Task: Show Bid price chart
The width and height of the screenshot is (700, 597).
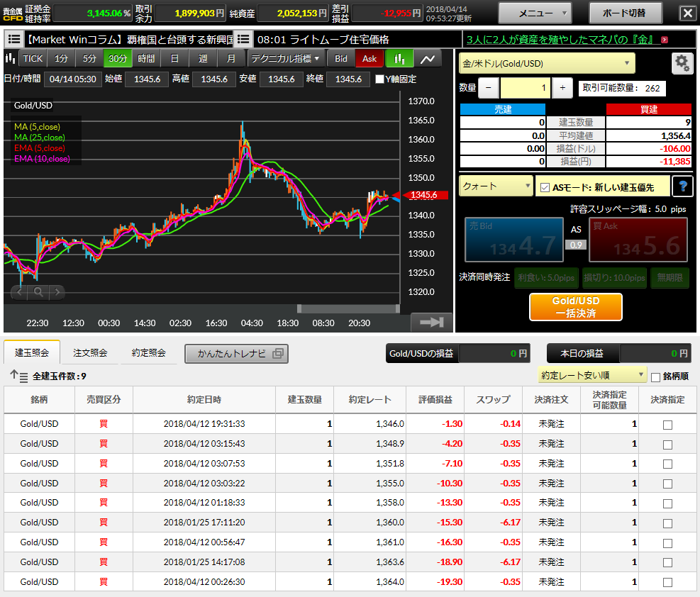Action: point(340,58)
